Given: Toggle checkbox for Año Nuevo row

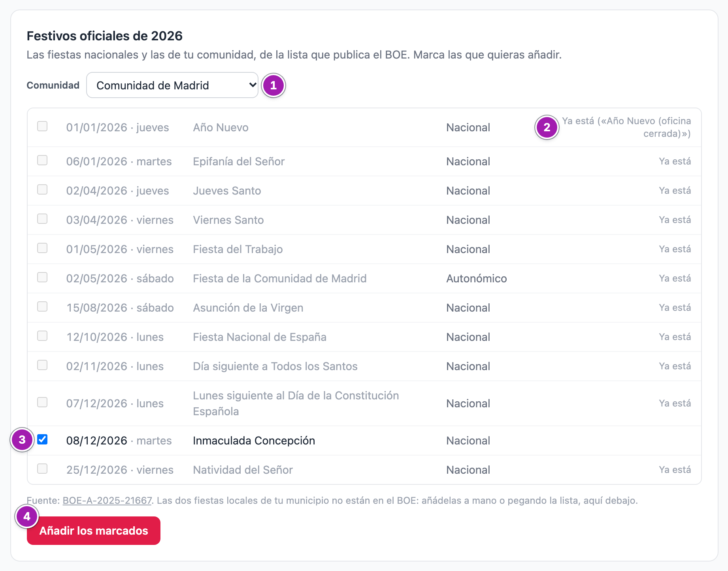Looking at the screenshot, I should coord(42,126).
